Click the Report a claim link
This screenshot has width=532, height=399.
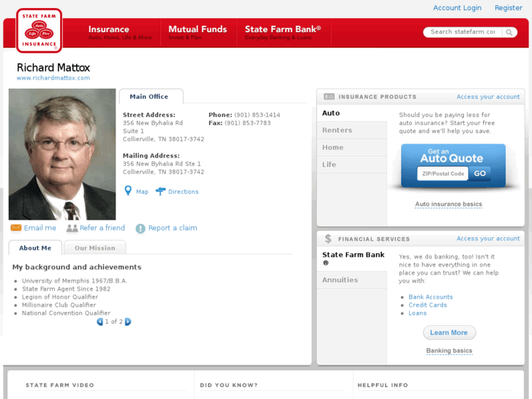tap(173, 228)
